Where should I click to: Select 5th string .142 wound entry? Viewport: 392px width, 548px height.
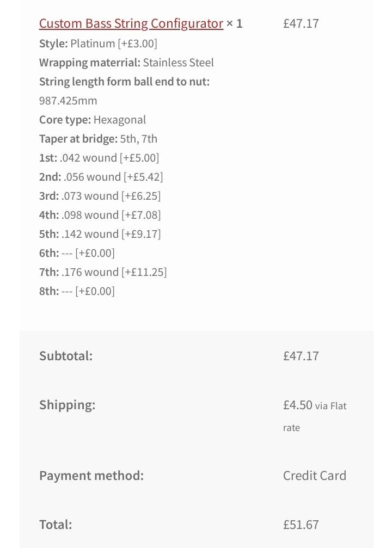(x=100, y=234)
